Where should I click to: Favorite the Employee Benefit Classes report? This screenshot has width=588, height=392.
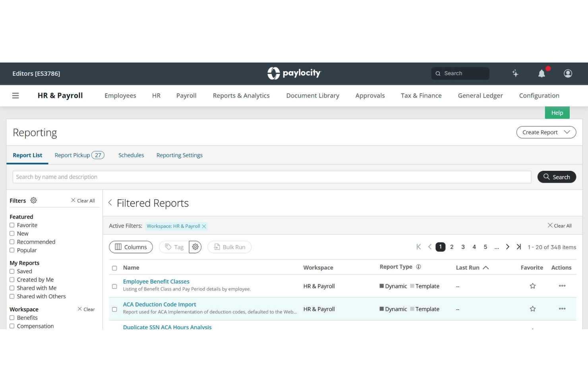click(x=532, y=286)
